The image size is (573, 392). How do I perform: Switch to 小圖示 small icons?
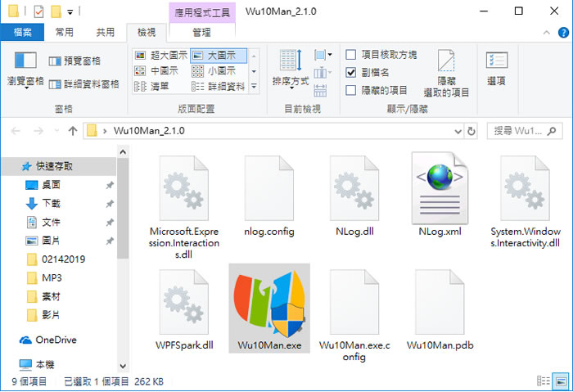coord(214,71)
